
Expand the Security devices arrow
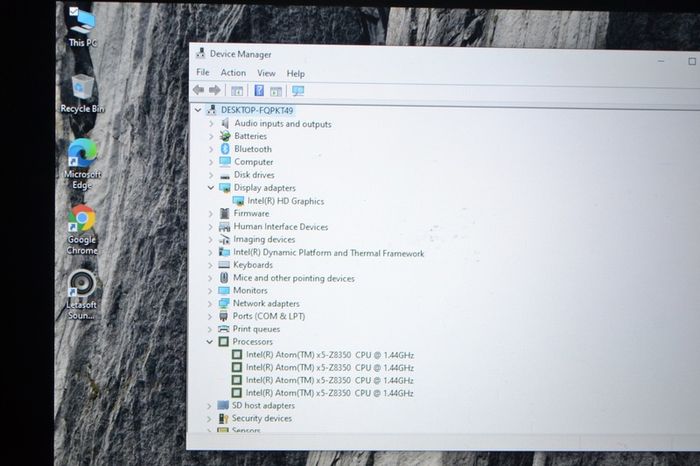209,419
